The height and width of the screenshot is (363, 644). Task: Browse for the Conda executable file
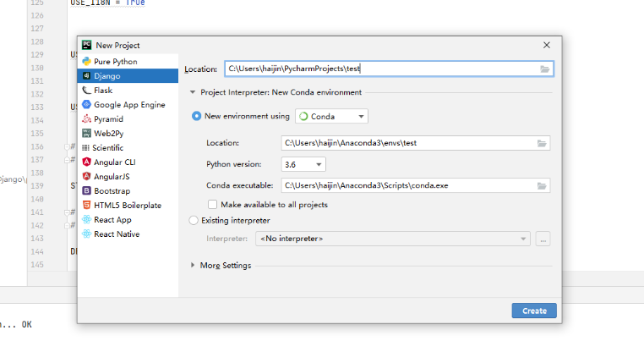[542, 186]
